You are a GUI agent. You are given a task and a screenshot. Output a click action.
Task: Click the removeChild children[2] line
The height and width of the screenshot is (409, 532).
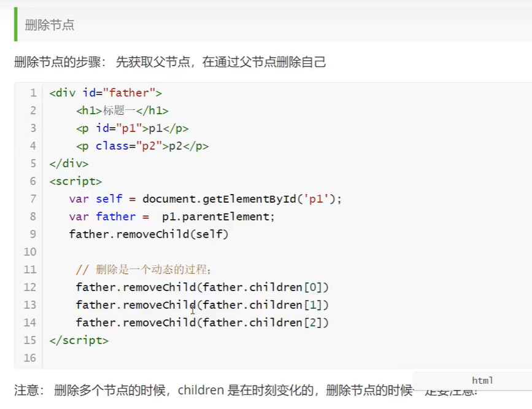tap(202, 322)
